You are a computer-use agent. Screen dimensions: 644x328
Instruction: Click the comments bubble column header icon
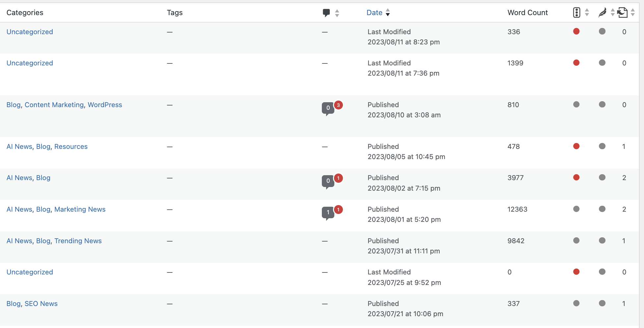(326, 13)
